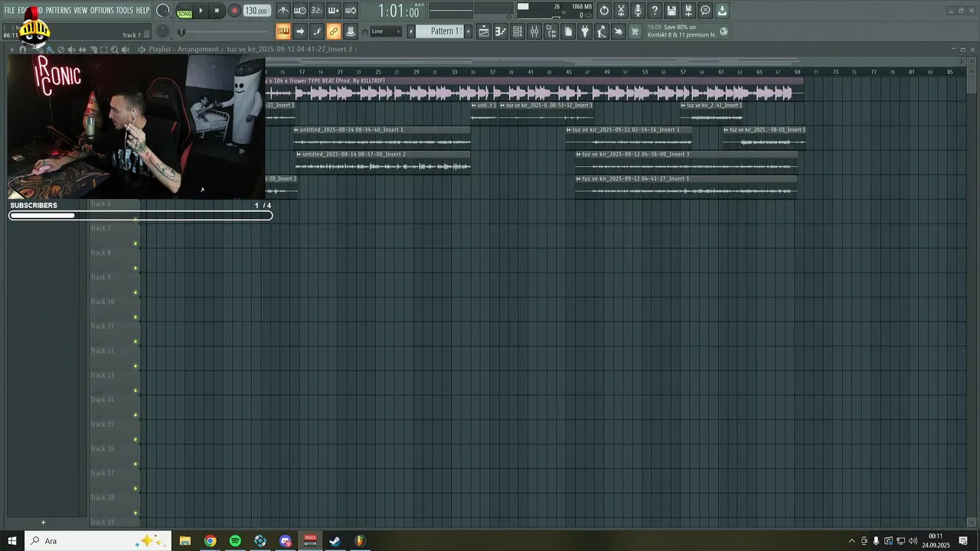Click the Undo history circular arrow icon
The width and height of the screenshot is (980, 551).
tap(604, 11)
